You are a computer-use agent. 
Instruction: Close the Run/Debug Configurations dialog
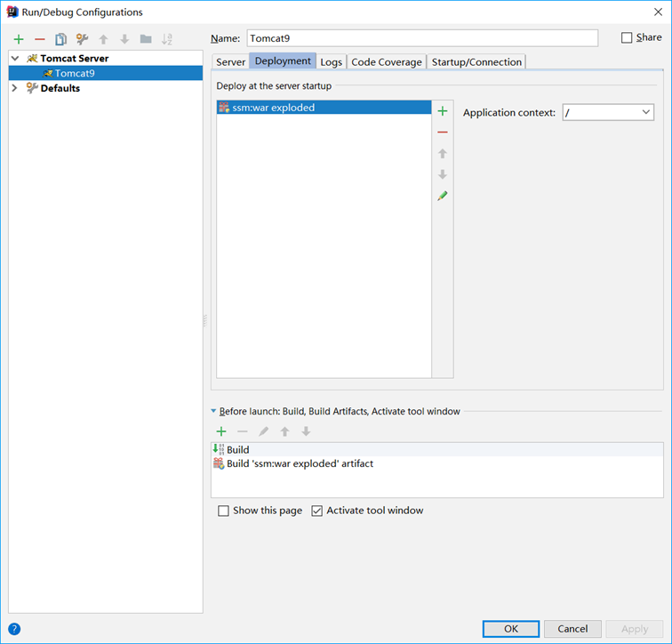click(658, 12)
